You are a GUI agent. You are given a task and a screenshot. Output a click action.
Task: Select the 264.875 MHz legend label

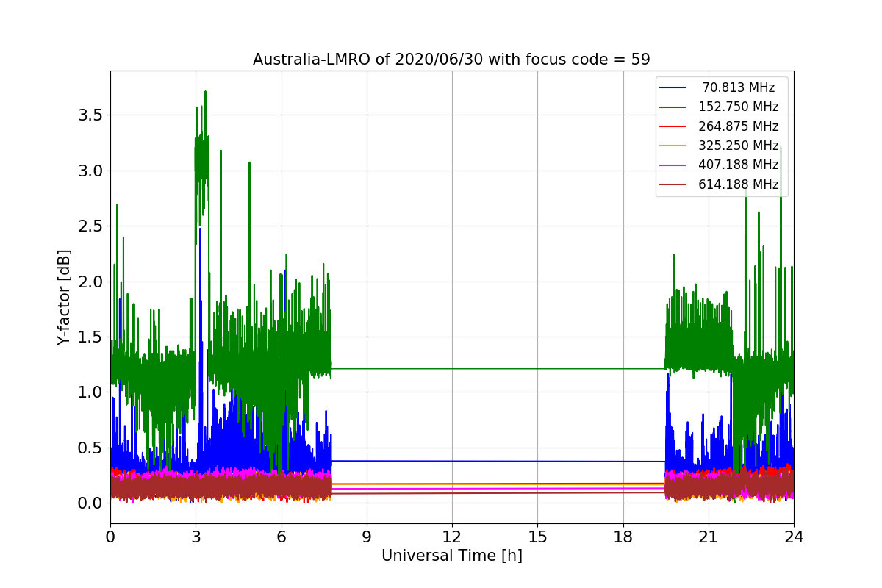click(x=739, y=126)
